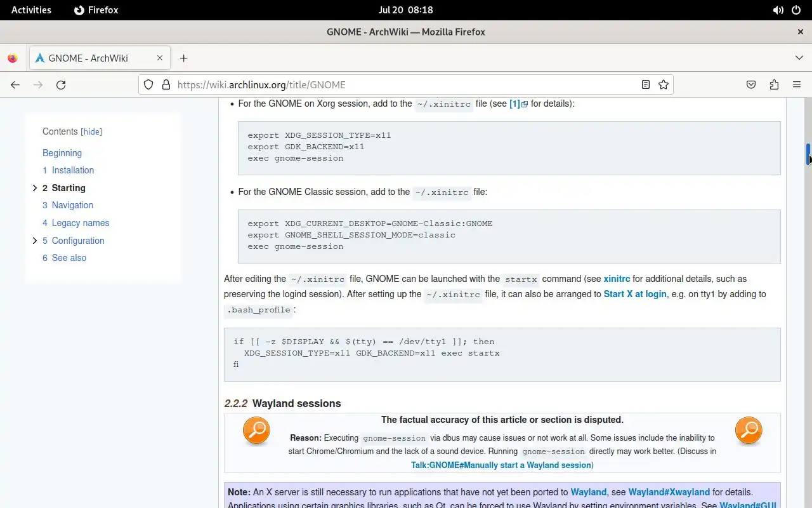Select the GNOME - ArchWiki tab
This screenshot has height=508, width=812.
click(98, 58)
